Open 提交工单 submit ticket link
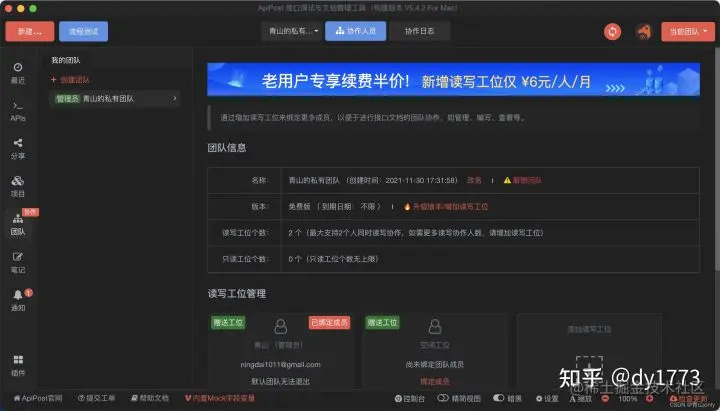 tap(96, 398)
